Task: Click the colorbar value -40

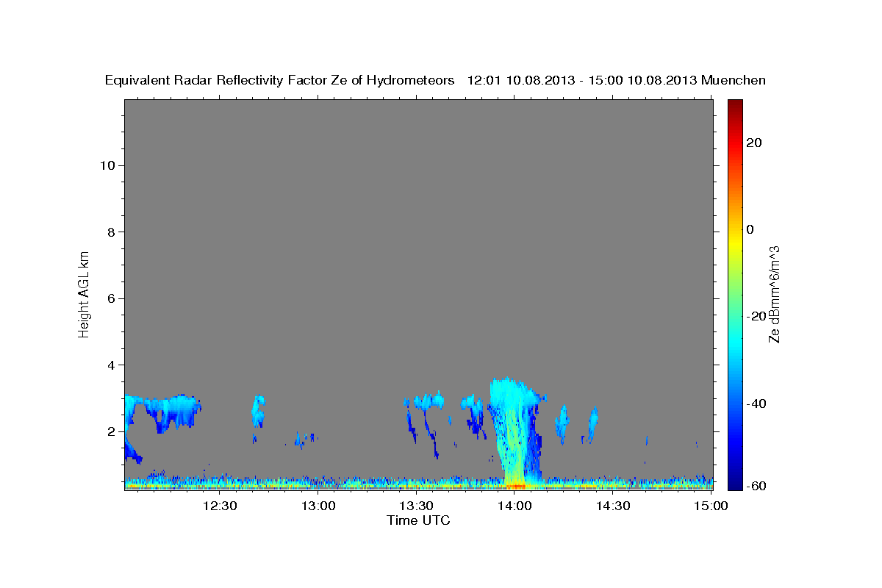Action: 756,404
